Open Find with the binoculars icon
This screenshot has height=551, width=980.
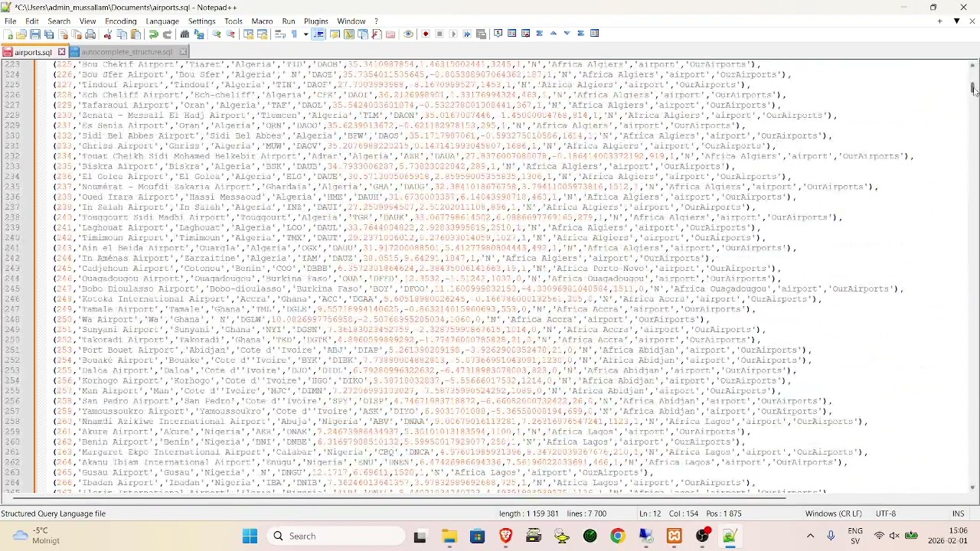(x=185, y=34)
